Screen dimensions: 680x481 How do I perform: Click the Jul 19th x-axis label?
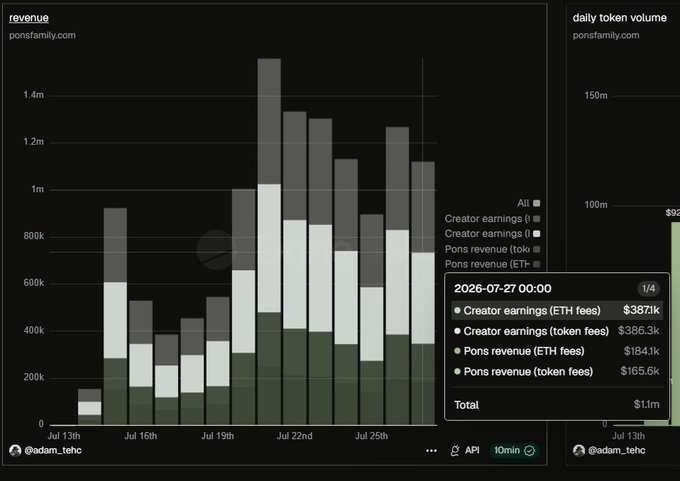(217, 436)
